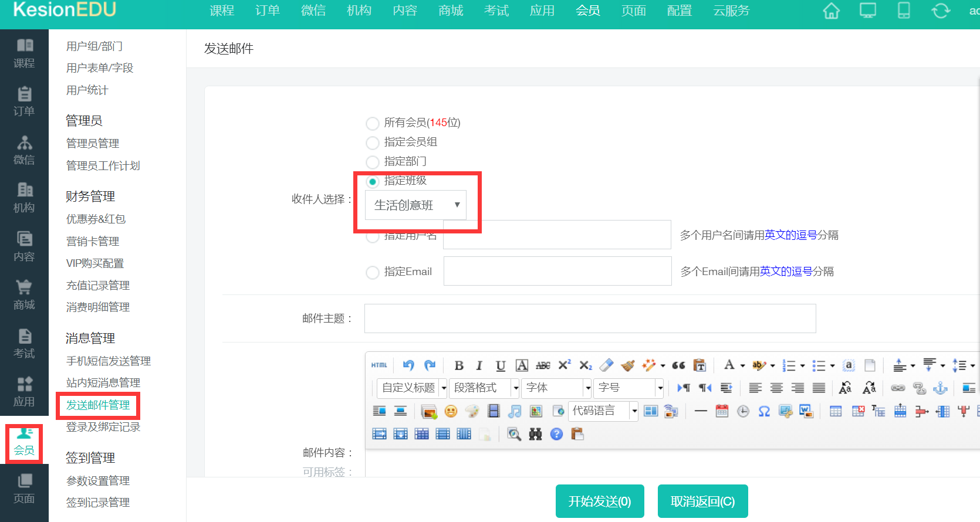Switch editor to HTML source mode
The width and height of the screenshot is (980, 522).
379,365
